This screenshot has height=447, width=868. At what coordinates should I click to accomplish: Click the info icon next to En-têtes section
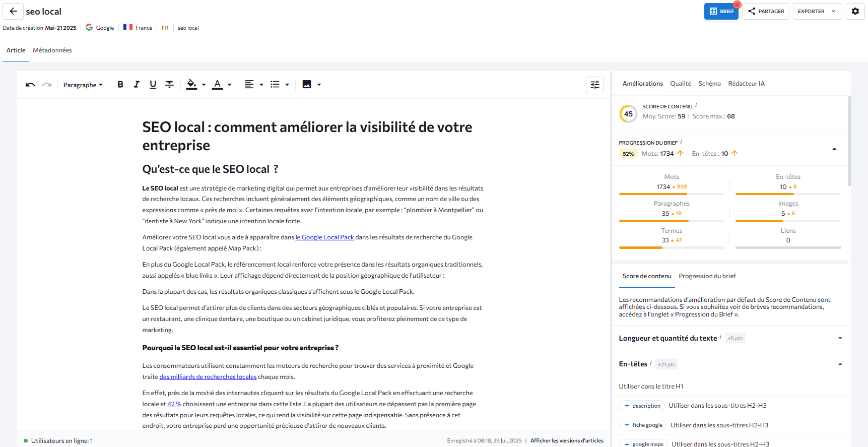pos(651,362)
